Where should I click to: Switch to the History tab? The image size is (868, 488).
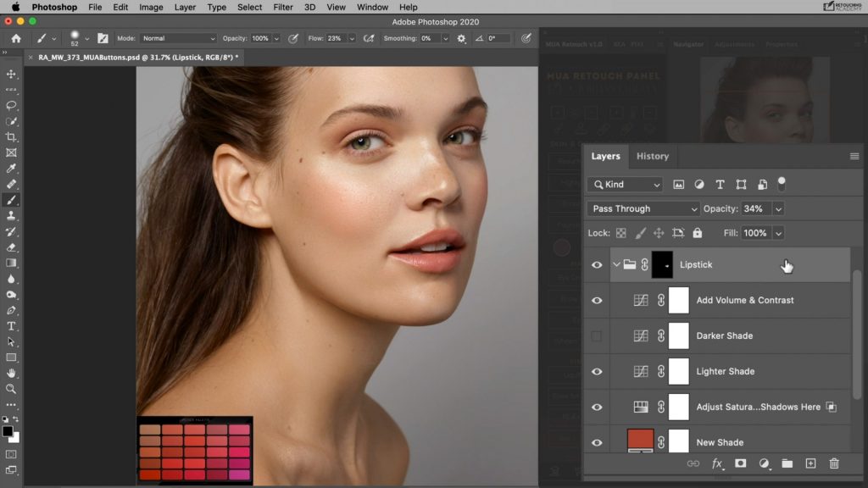click(x=653, y=156)
